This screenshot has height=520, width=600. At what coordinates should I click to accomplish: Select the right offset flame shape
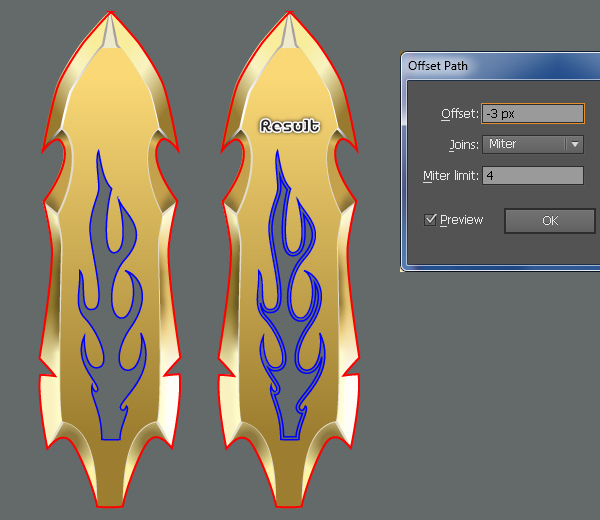(x=291, y=295)
